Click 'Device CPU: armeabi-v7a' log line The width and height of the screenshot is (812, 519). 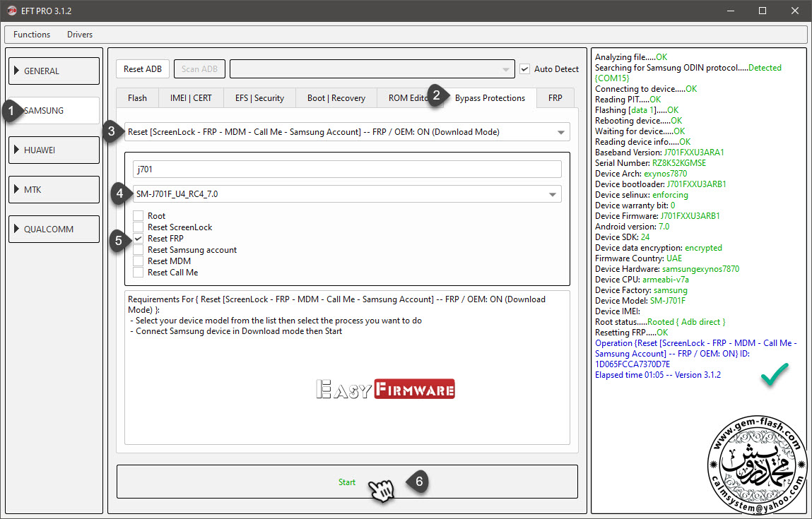coord(642,280)
